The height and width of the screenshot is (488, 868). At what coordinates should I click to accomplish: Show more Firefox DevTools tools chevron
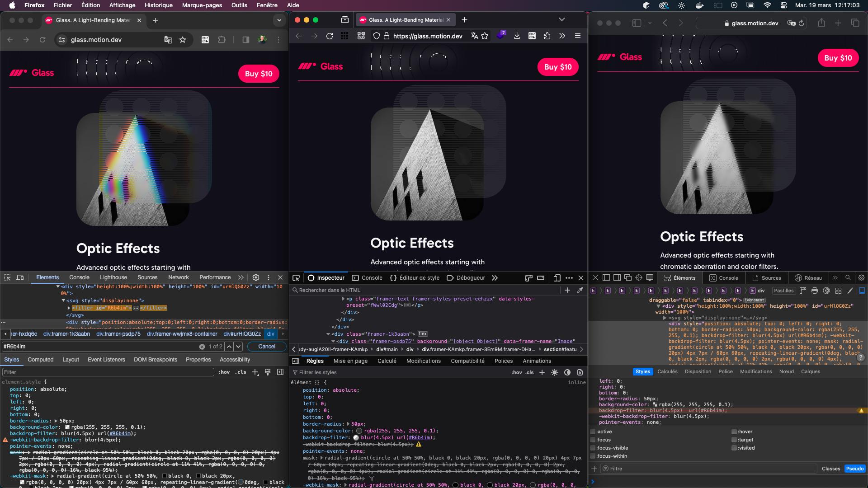pos(495,278)
